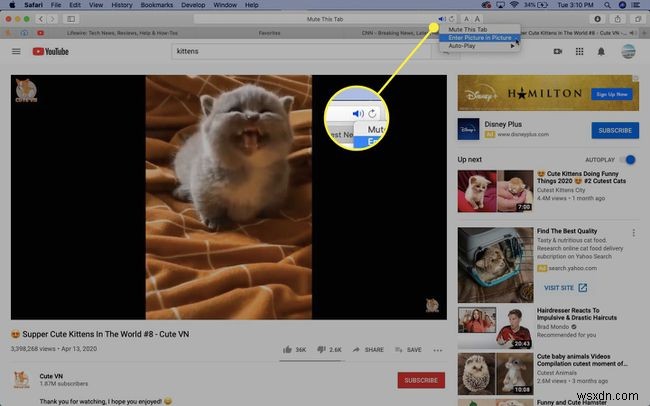The height and width of the screenshot is (406, 650).
Task: Open more actions ellipsis below video
Action: point(438,350)
